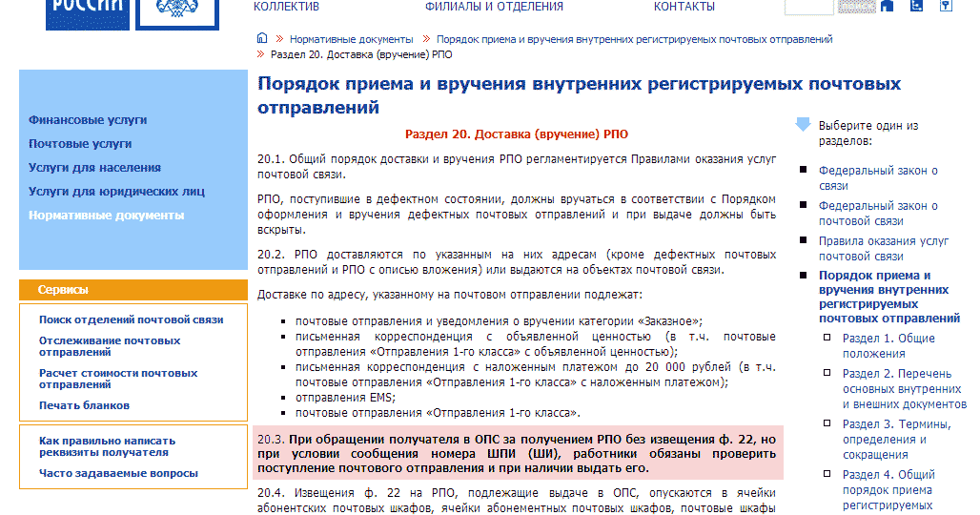Open 'Часто задаваемые вопросы' link
This screenshot has height=515, width=980.
pos(119,473)
